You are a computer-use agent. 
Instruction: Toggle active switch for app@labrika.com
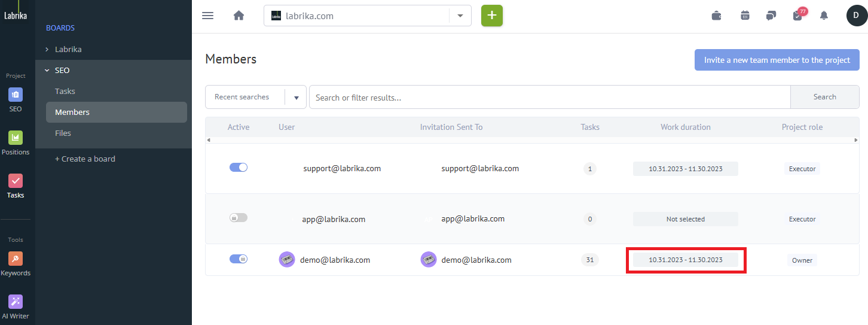click(x=239, y=218)
